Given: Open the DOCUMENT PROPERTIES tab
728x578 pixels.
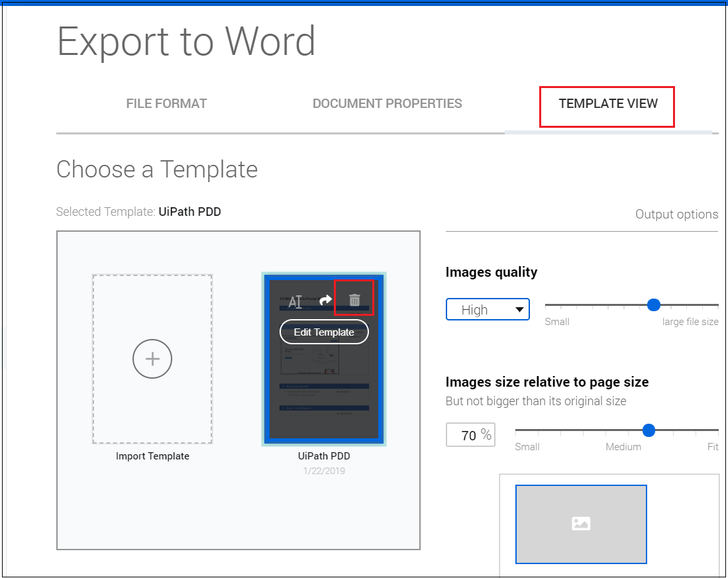Looking at the screenshot, I should coord(388,103).
